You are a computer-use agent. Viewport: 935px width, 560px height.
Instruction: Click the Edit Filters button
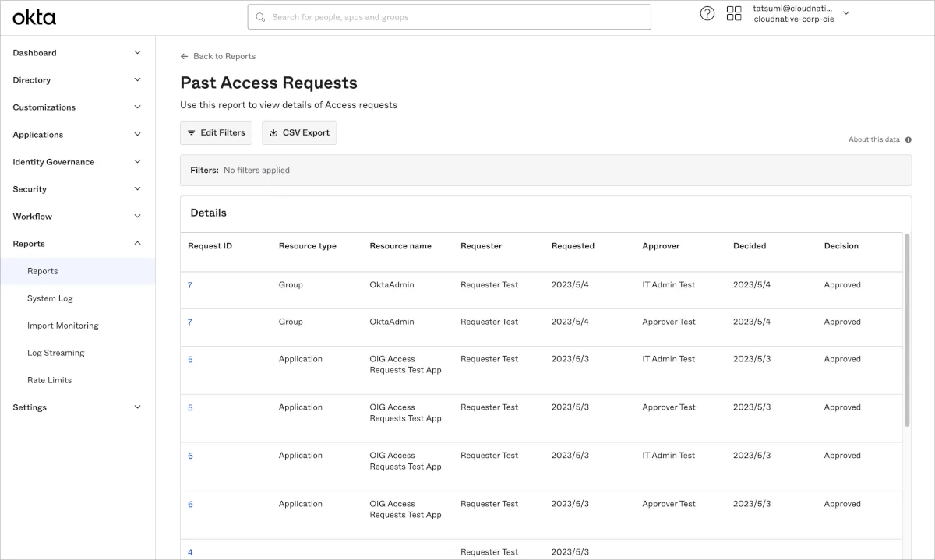click(x=216, y=132)
